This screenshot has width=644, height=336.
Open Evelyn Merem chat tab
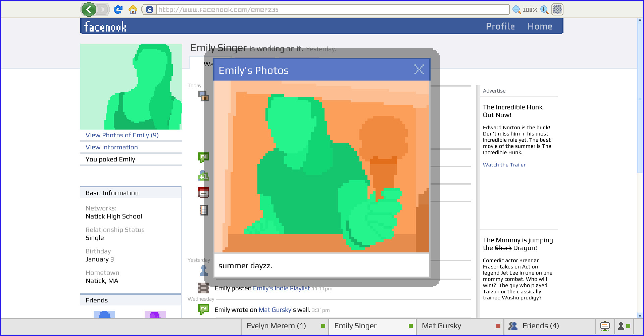point(276,326)
